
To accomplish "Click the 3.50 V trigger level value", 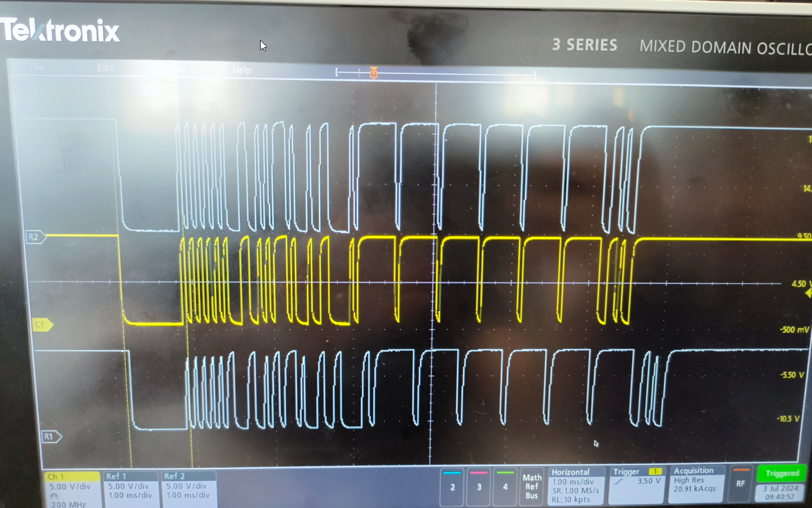I will click(649, 481).
